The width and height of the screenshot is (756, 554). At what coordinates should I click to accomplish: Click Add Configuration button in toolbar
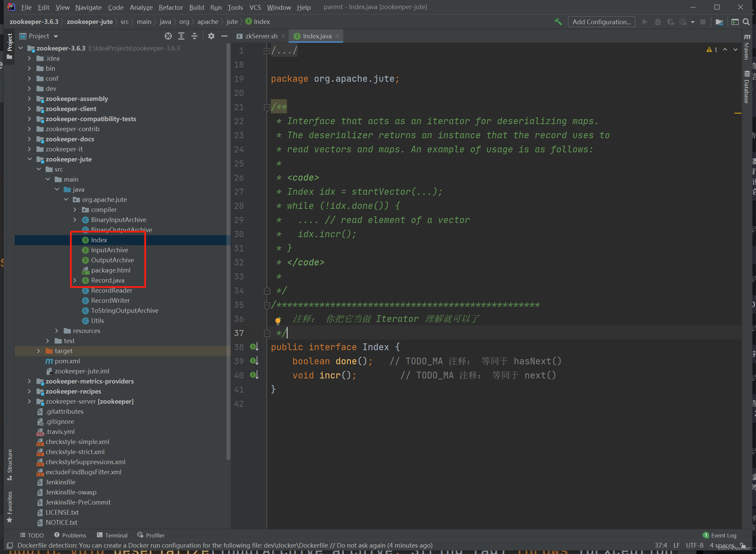(602, 21)
